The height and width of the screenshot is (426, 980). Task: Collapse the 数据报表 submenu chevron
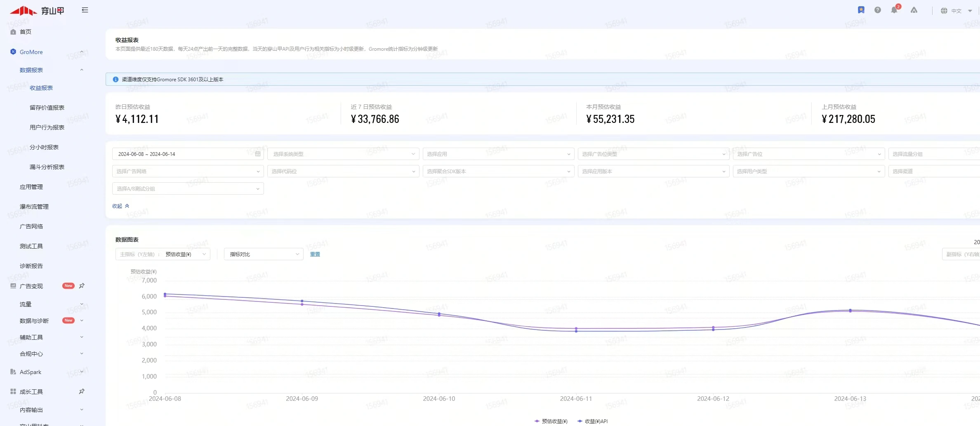pos(82,70)
